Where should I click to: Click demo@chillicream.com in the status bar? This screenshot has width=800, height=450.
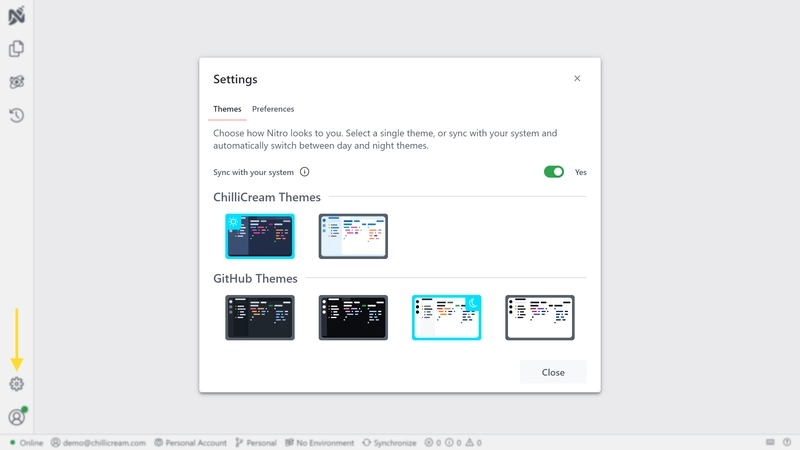coord(98,442)
